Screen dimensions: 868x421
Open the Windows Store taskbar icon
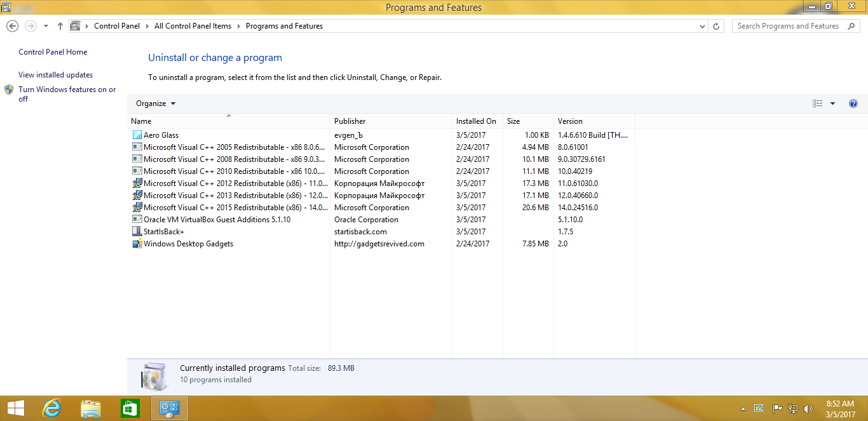(130, 408)
